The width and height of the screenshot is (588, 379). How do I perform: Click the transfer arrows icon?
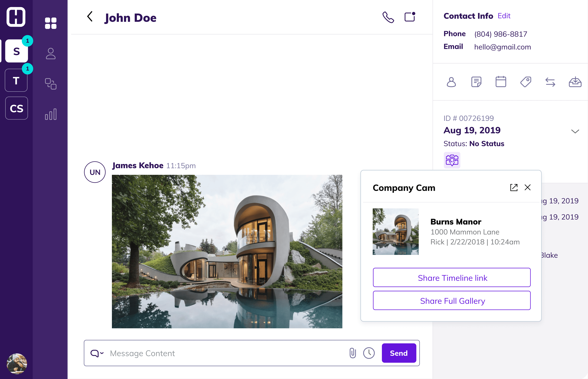click(x=550, y=82)
